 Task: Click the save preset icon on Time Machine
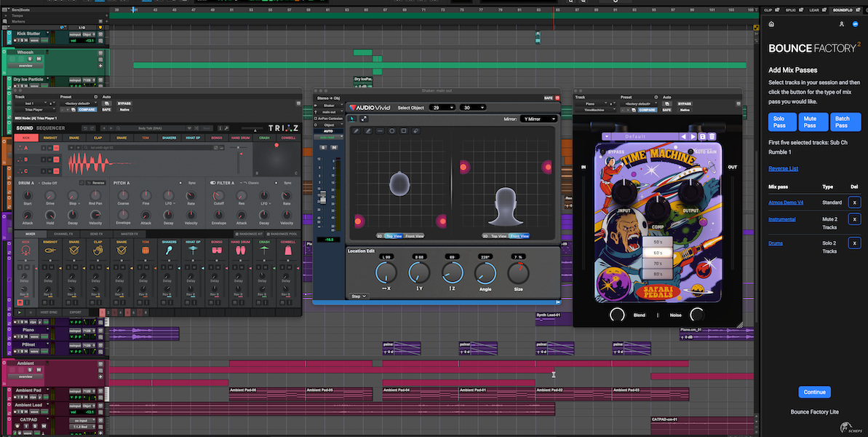[x=702, y=136]
